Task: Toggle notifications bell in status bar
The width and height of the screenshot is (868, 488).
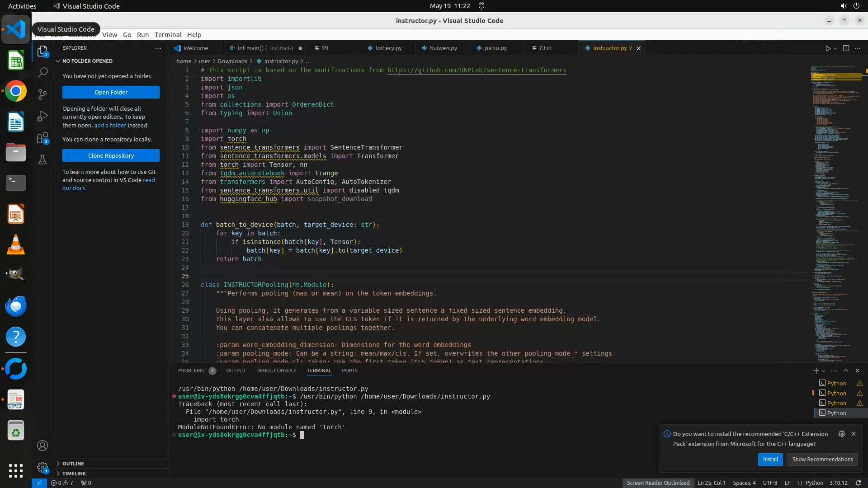Action: tap(858, 483)
